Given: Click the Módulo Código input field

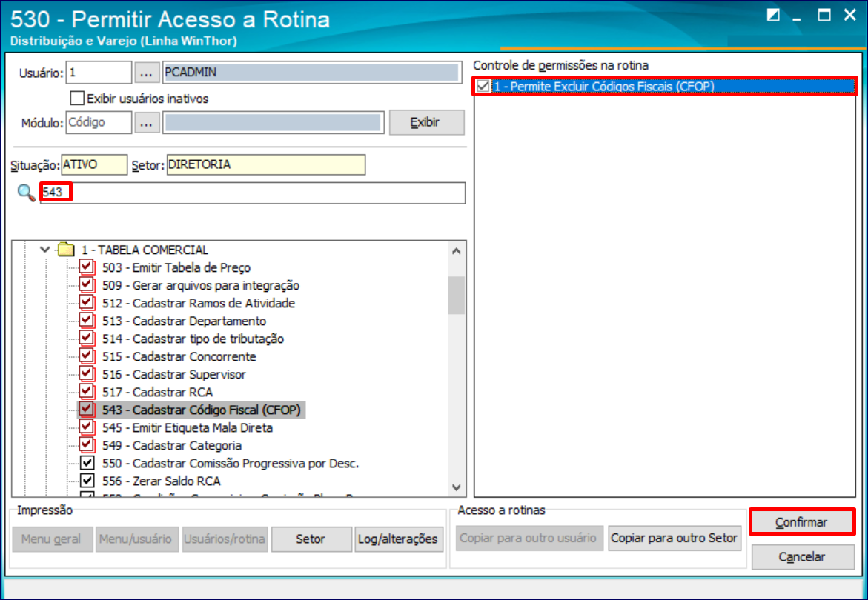Looking at the screenshot, I should (99, 122).
